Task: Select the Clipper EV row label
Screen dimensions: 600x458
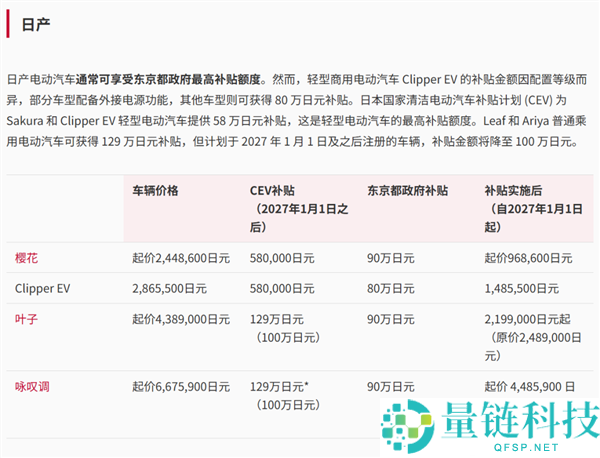Action: [x=42, y=288]
